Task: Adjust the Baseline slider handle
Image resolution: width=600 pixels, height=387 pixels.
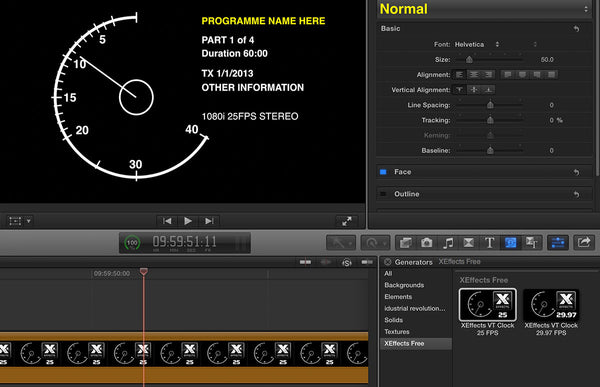Action: pyautogui.click(x=490, y=150)
